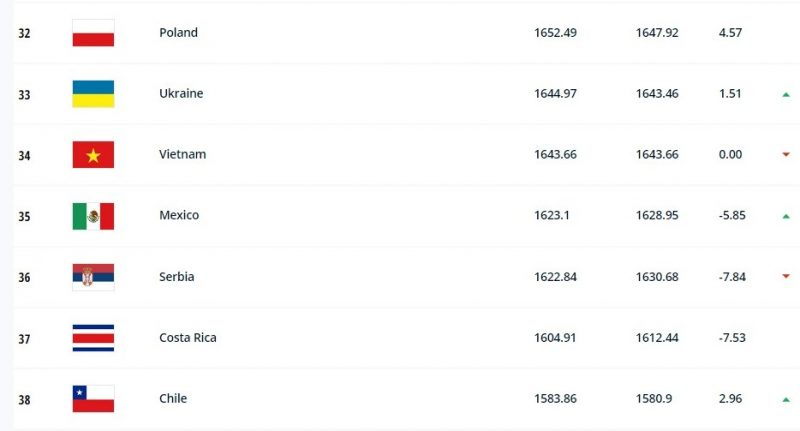The width and height of the screenshot is (800, 431).
Task: Click Serbia's red down arrow
Action: pyautogui.click(x=786, y=277)
